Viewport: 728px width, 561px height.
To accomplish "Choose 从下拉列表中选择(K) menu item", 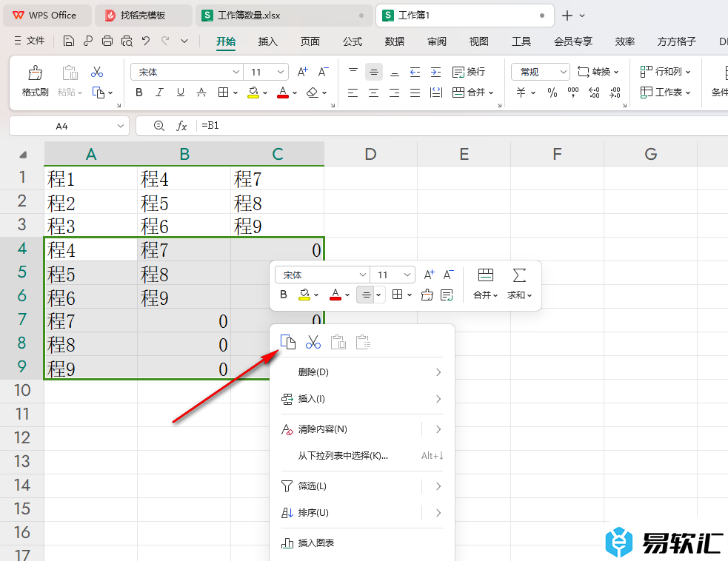I will tap(362, 456).
